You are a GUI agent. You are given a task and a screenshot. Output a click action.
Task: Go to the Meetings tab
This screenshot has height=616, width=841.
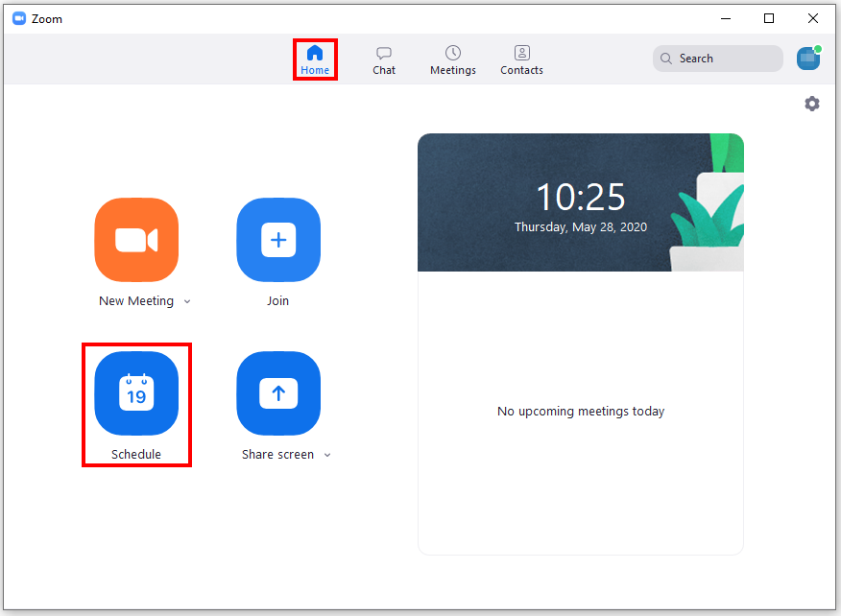453,59
